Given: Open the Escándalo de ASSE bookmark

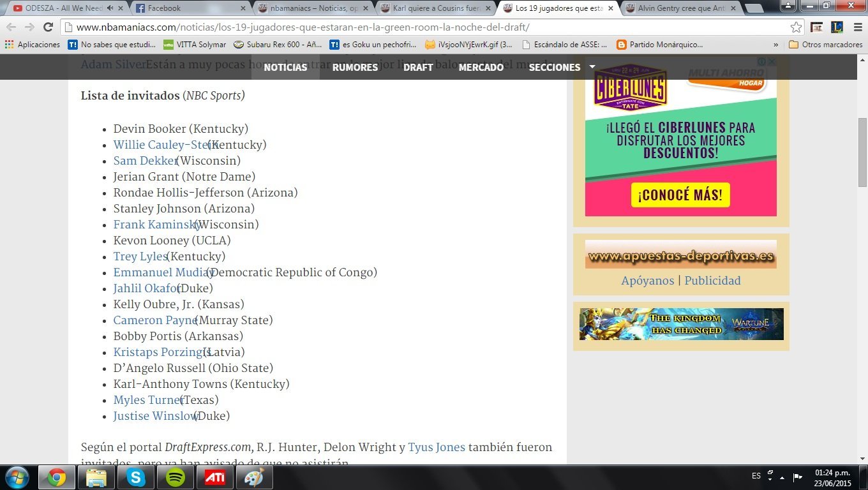Looking at the screenshot, I should point(565,45).
